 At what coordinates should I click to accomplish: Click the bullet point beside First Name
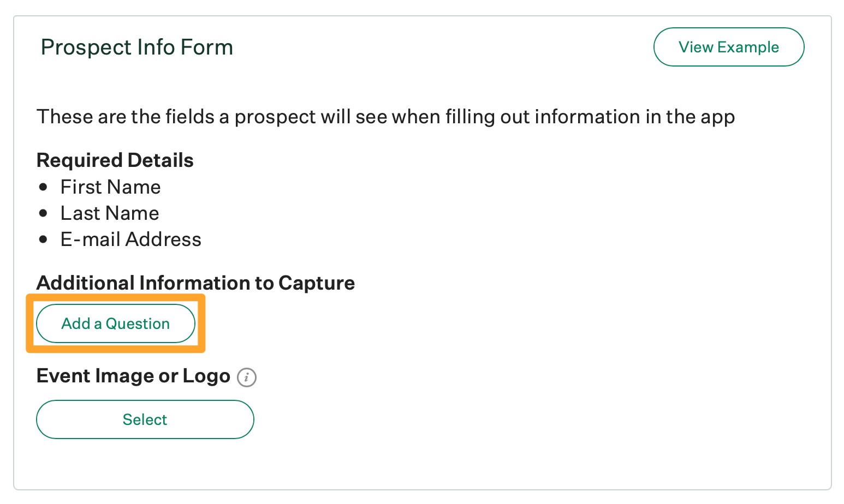pyautogui.click(x=44, y=187)
